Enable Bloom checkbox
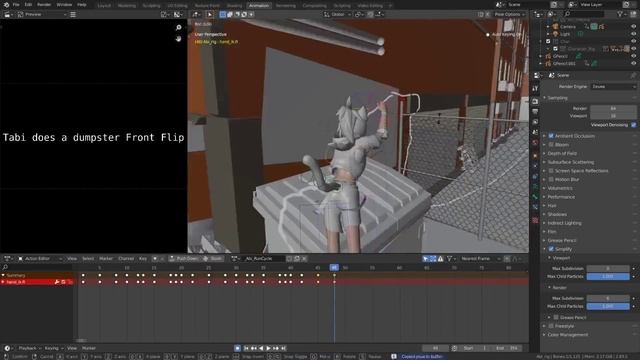640x360 pixels. click(x=551, y=144)
